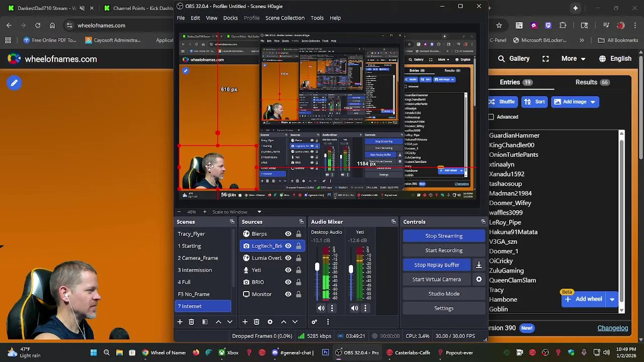This screenshot has width=644, height=362.
Task: Enable Studio Mode in the Controls dock
Action: [444, 294]
